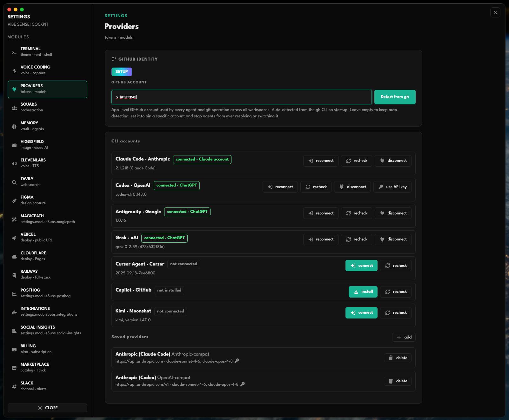Recheck Codex OpenAI status
509x420 pixels.
[x=316, y=187]
